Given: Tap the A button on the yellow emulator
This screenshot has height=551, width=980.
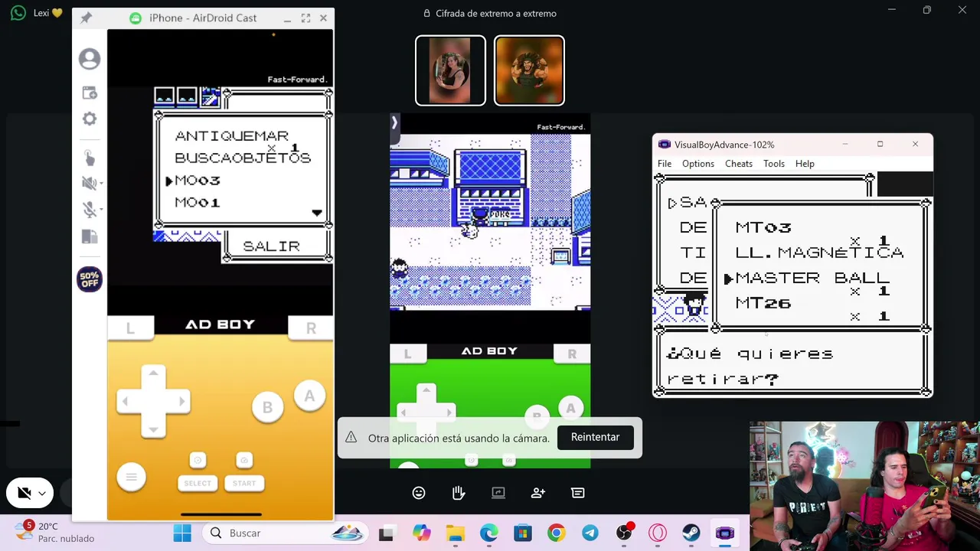Looking at the screenshot, I should pos(309,396).
